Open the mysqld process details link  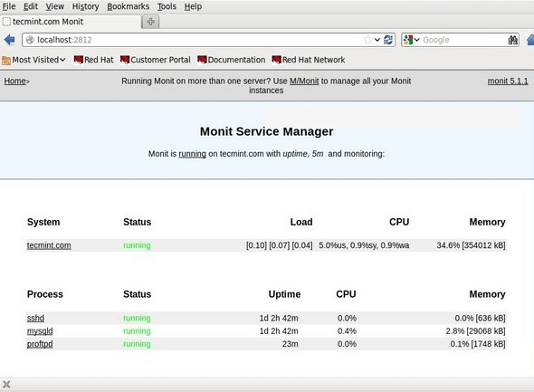40,331
